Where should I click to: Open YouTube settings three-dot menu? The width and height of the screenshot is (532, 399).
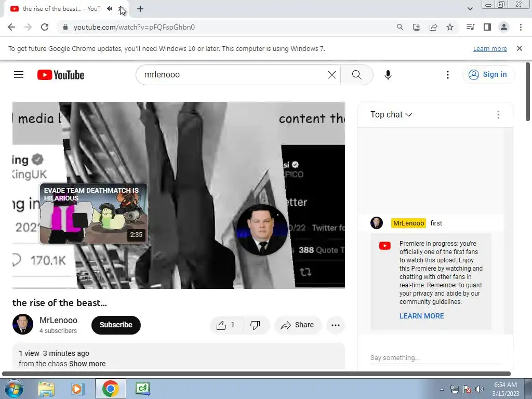point(447,75)
